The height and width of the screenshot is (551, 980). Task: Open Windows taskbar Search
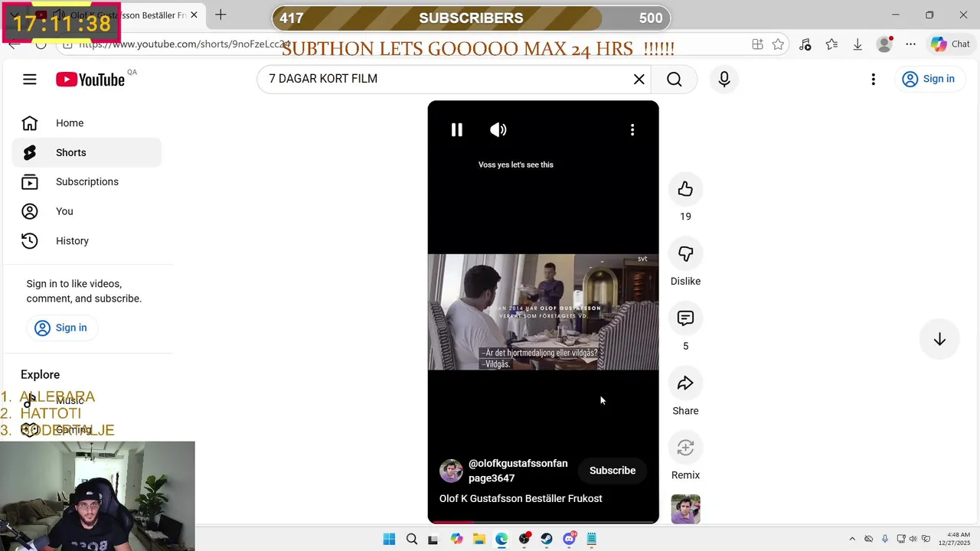click(x=412, y=539)
